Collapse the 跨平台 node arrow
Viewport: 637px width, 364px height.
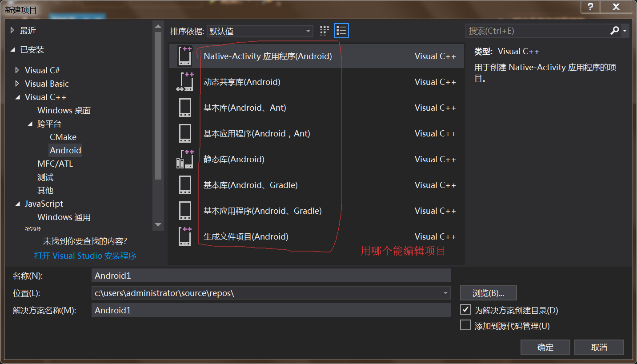[30, 124]
